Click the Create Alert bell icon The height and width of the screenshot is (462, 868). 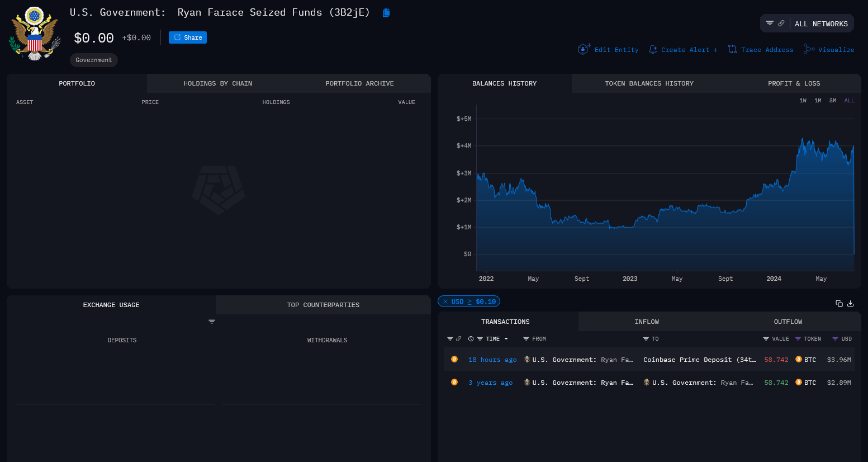(x=652, y=50)
